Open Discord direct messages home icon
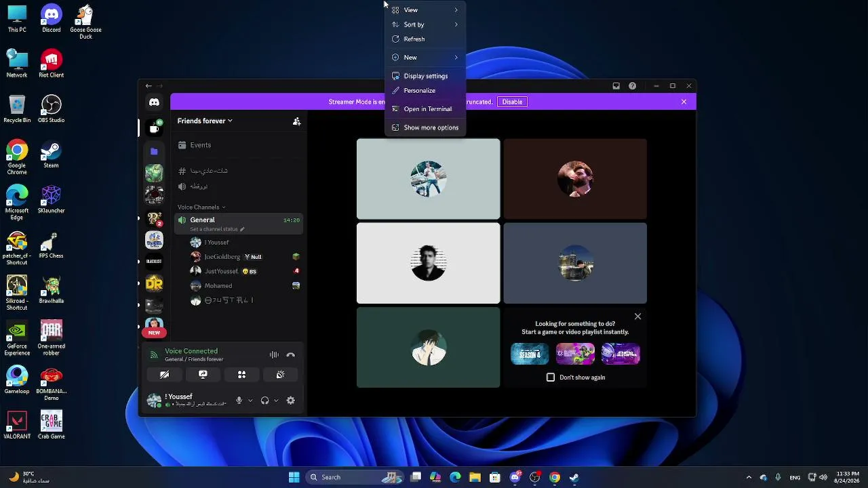868x488 pixels. click(154, 102)
